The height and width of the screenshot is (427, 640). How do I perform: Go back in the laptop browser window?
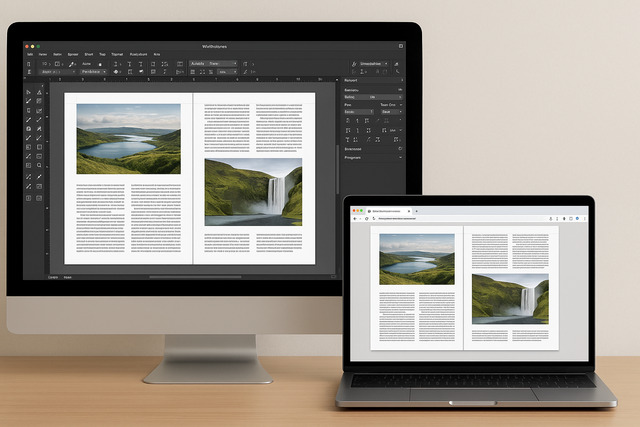point(355,219)
